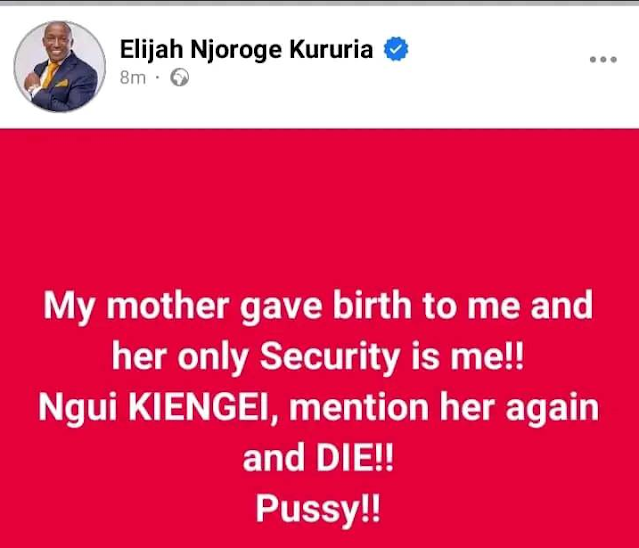Image resolution: width=639 pixels, height=548 pixels.
Task: Click the surname "Kururia" in header
Action: click(331, 49)
